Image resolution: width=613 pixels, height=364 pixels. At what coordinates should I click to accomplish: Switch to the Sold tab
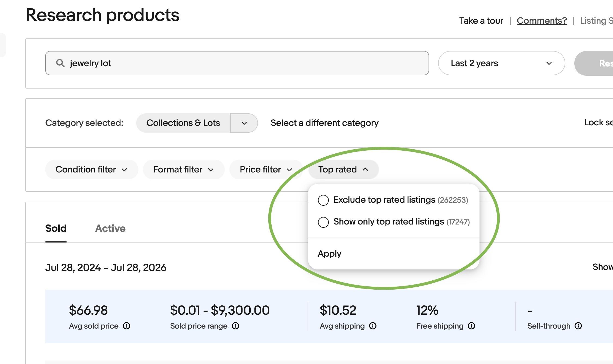(56, 228)
